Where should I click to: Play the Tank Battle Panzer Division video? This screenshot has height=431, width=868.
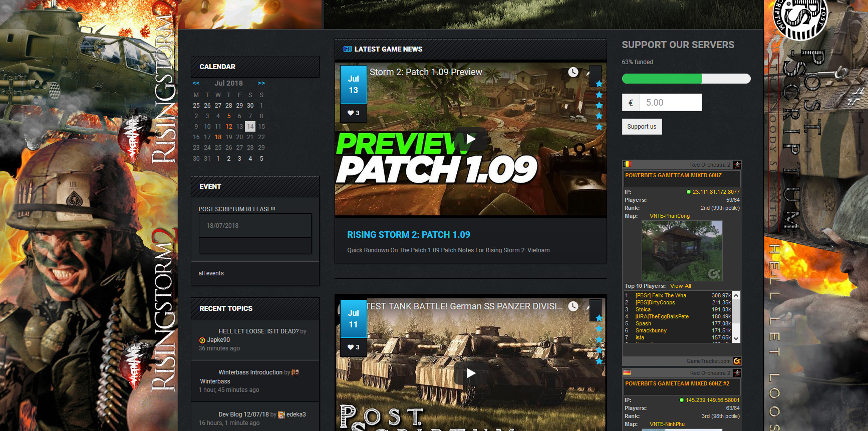(x=471, y=373)
